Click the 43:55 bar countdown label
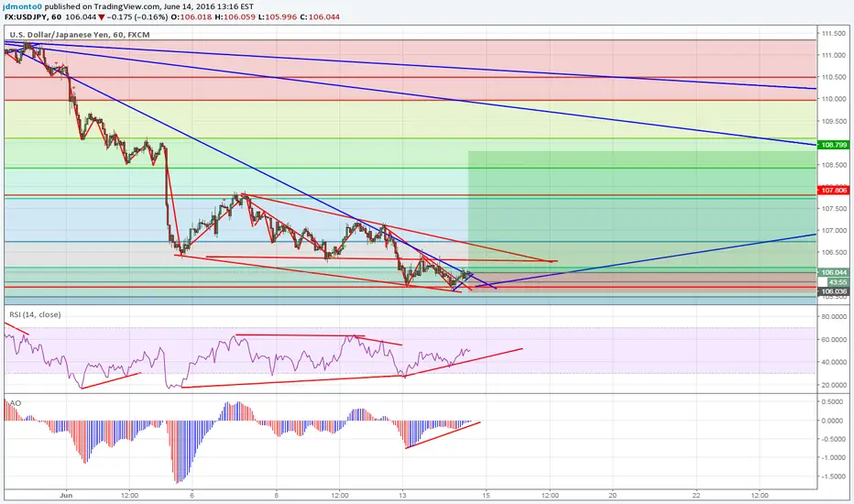 [x=838, y=281]
